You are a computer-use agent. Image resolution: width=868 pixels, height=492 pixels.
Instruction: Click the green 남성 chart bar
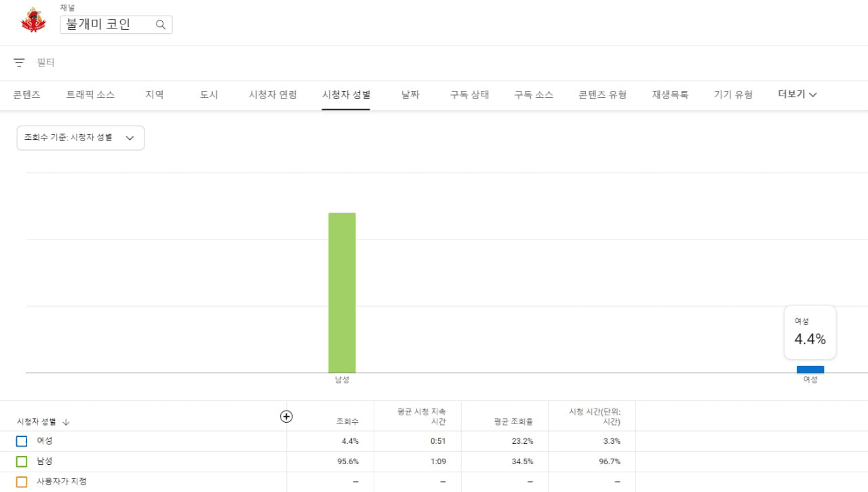click(x=342, y=292)
